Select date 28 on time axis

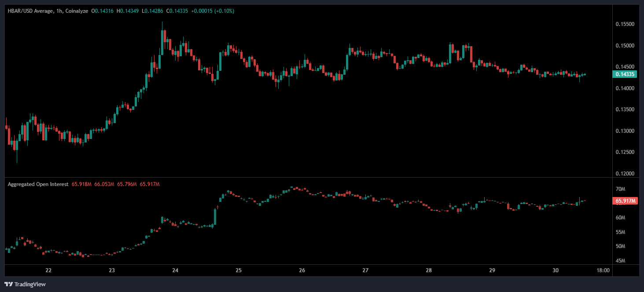pyautogui.click(x=429, y=270)
